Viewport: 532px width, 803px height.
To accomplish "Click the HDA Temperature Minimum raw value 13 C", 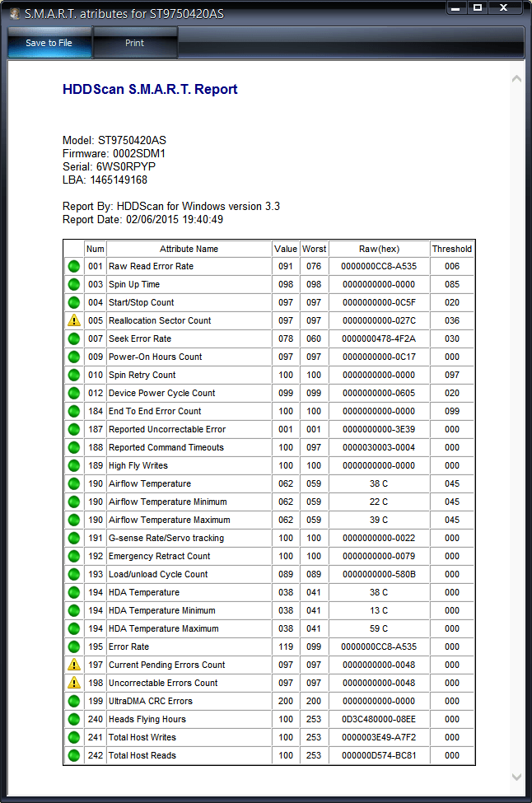I will [379, 610].
